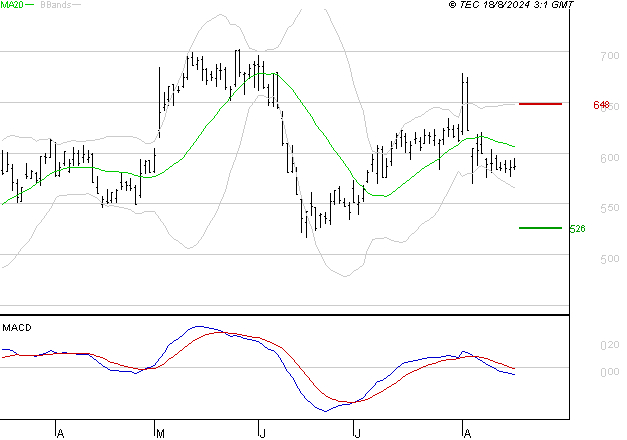The height and width of the screenshot is (440, 627).
Task: Click the August 'A' month marker
Action: (x=467, y=433)
